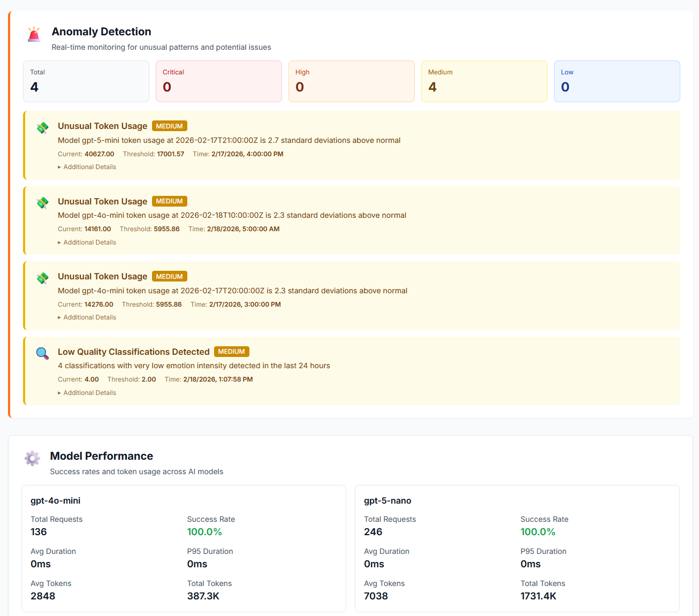Click the money icon on the gpt-5-mini anomaly
699x616 pixels.
42,128
